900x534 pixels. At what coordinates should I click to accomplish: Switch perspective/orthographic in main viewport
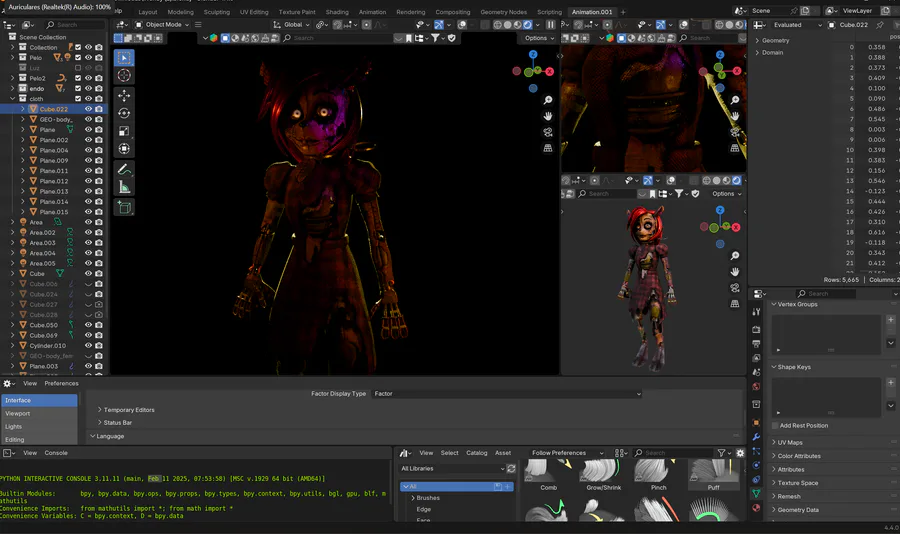tap(548, 148)
